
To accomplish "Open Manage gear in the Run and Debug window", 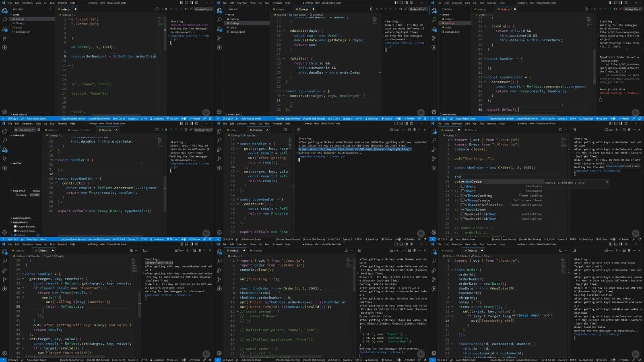I will click(4, 232).
